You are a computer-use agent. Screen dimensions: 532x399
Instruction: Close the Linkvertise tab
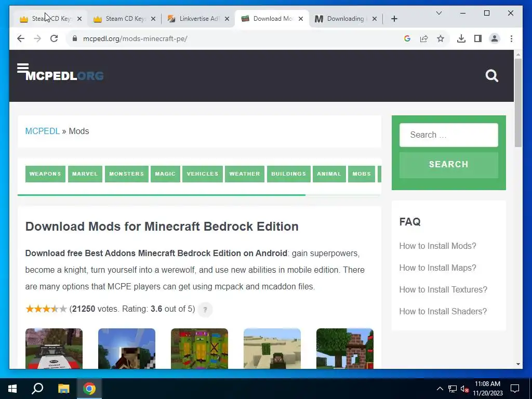[227, 19]
